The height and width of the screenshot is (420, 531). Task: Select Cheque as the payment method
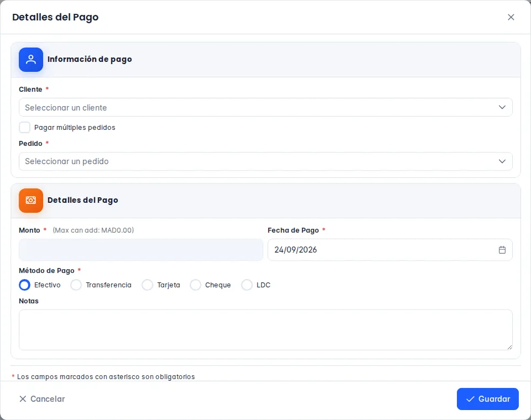195,285
